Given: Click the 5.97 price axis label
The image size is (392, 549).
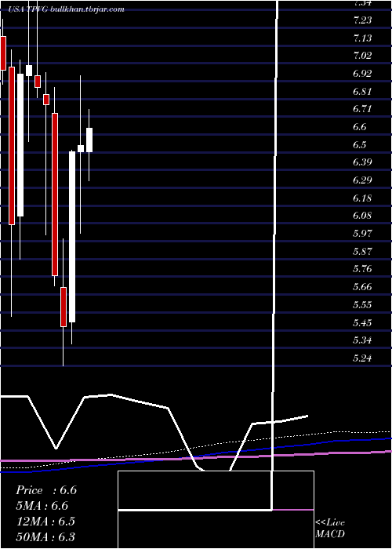Looking at the screenshot, I should click(362, 234).
